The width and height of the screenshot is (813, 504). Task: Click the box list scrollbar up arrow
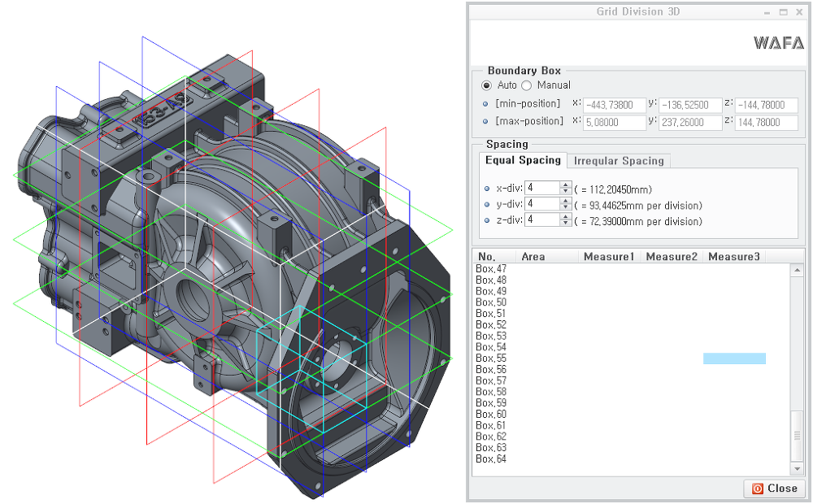(797, 270)
